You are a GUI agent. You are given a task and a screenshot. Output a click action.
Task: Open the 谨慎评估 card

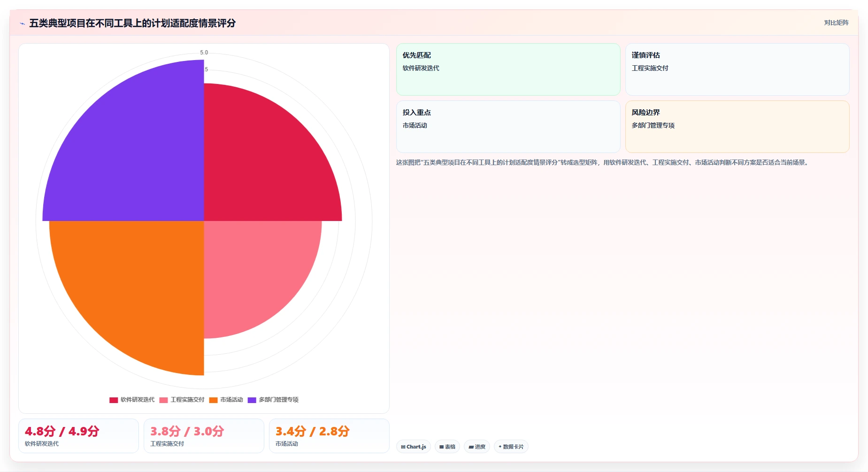pos(737,69)
